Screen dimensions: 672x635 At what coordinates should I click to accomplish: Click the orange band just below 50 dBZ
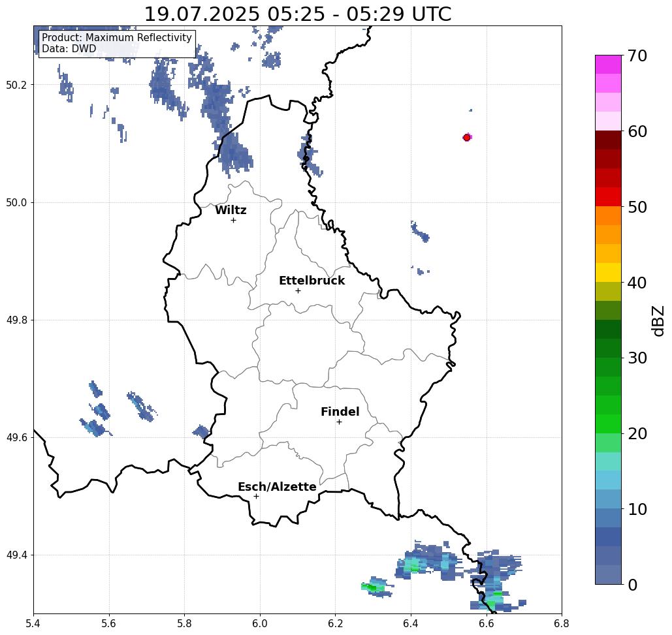tap(608, 216)
